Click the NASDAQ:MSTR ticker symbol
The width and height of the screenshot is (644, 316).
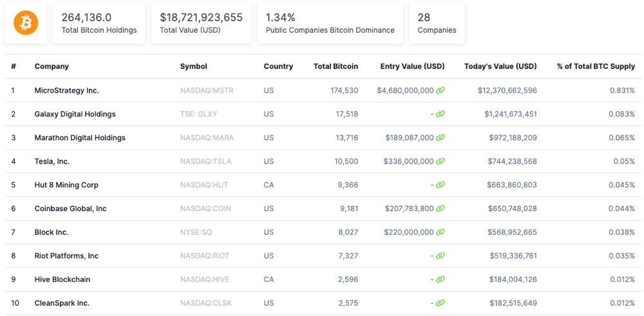pos(207,90)
